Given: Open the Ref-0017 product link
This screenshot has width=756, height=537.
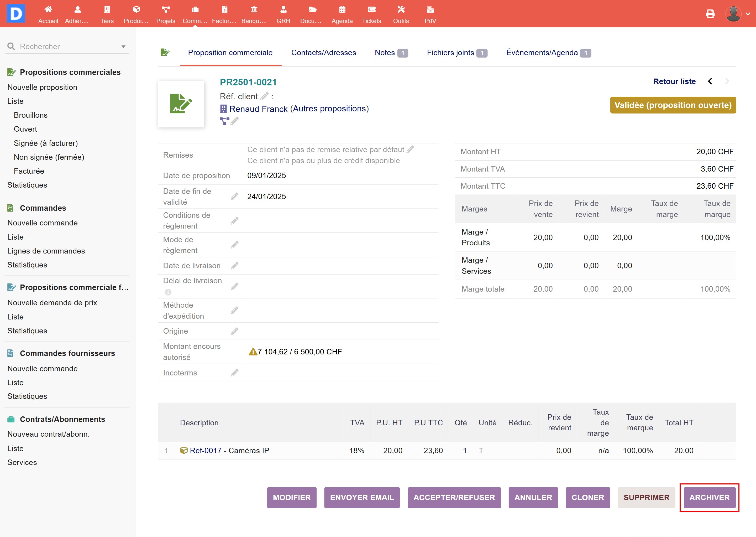Looking at the screenshot, I should (x=205, y=450).
